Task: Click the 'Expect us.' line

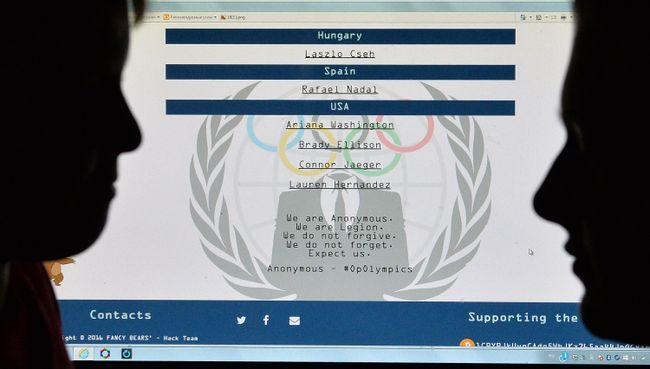Action: click(x=340, y=254)
